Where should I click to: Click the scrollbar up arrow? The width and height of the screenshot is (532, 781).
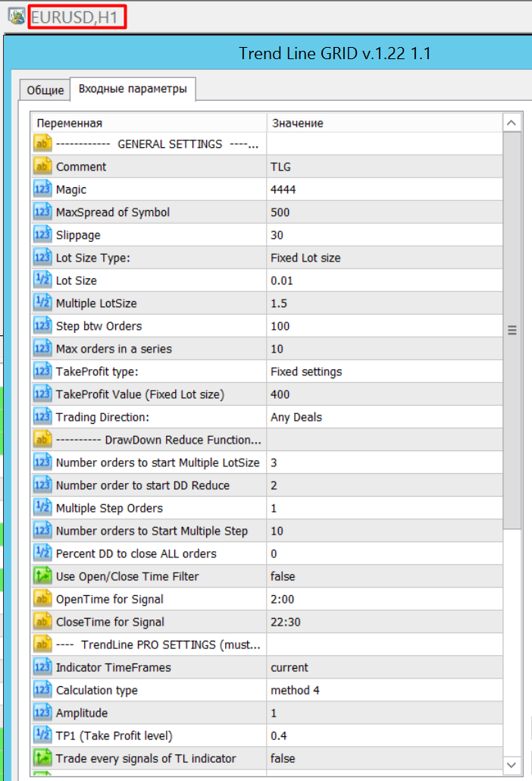pos(512,123)
